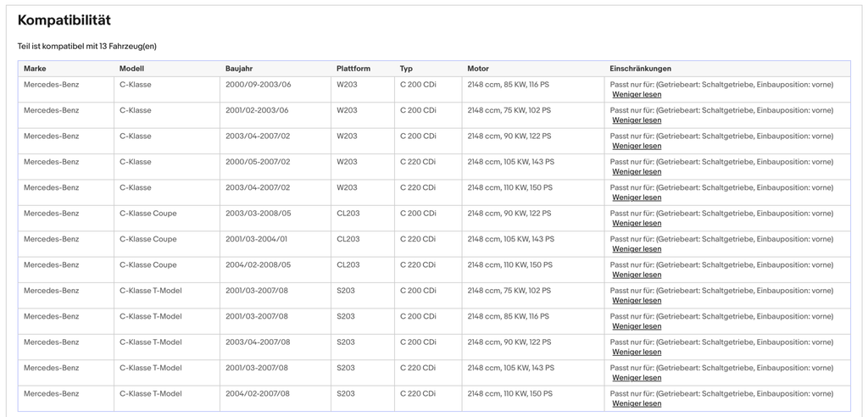Collapse restrictions for C-Klasse W203 C 200 CDi 122 PS
868x417 pixels.
tap(637, 146)
